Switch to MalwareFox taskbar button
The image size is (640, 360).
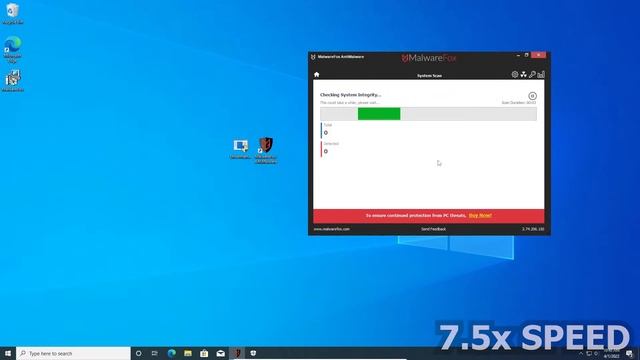[x=237, y=353]
